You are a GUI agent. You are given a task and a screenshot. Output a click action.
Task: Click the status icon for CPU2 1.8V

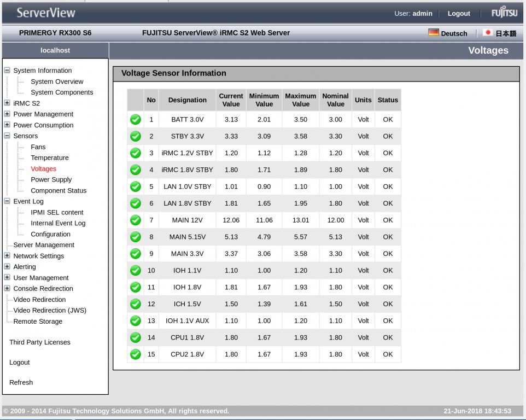(136, 354)
